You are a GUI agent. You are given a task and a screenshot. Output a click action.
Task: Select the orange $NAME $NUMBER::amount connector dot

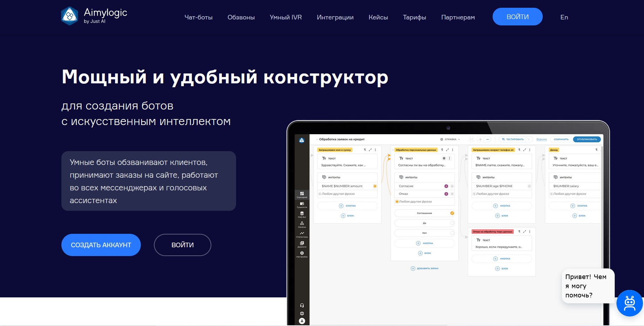375,186
